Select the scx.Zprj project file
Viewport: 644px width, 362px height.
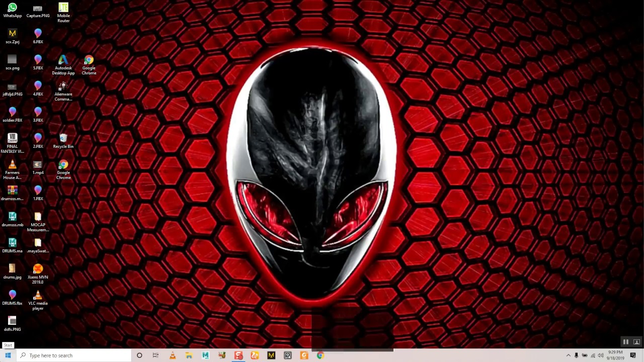(x=13, y=37)
